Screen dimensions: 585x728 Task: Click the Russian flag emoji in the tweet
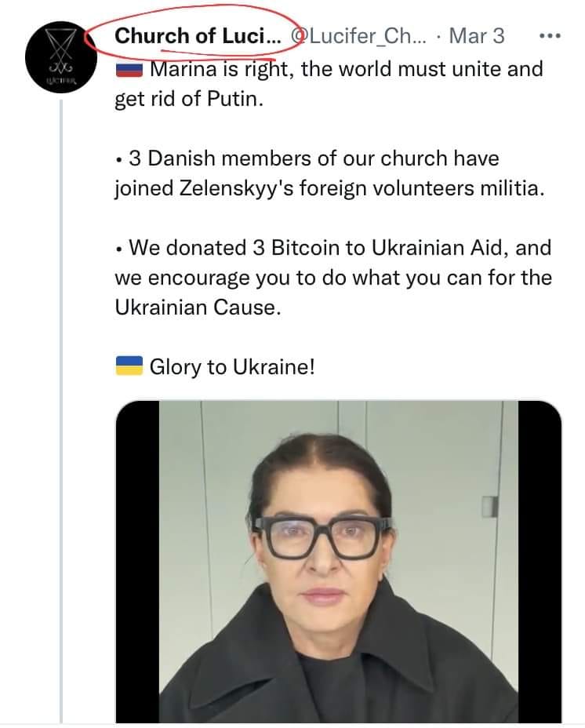pyautogui.click(x=129, y=70)
